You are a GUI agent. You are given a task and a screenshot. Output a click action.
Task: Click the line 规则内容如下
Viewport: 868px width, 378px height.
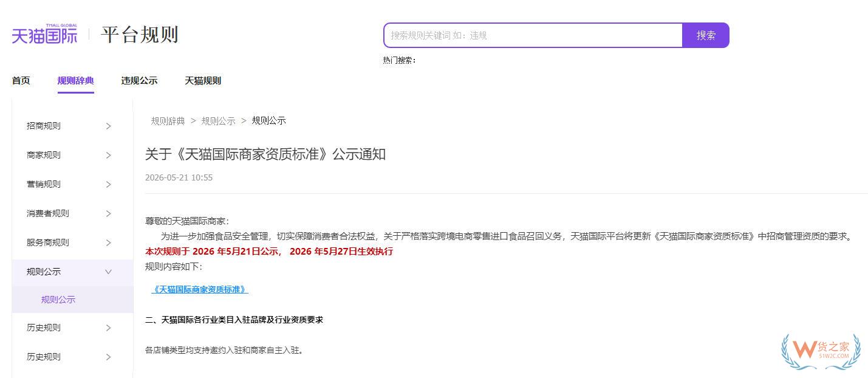(x=174, y=266)
